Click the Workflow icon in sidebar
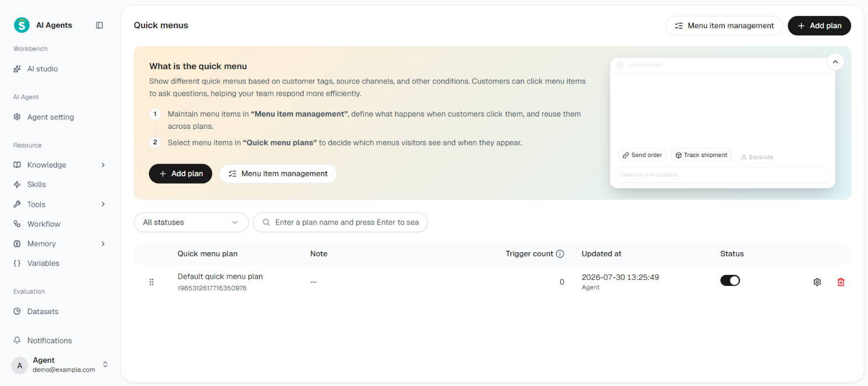The height and width of the screenshot is (386, 868). (x=17, y=224)
